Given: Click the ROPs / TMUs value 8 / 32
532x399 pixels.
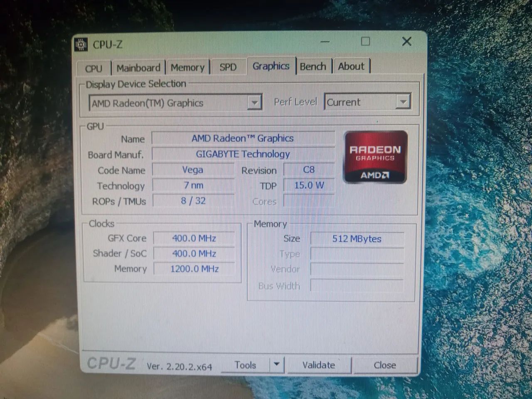Looking at the screenshot, I should tap(193, 201).
